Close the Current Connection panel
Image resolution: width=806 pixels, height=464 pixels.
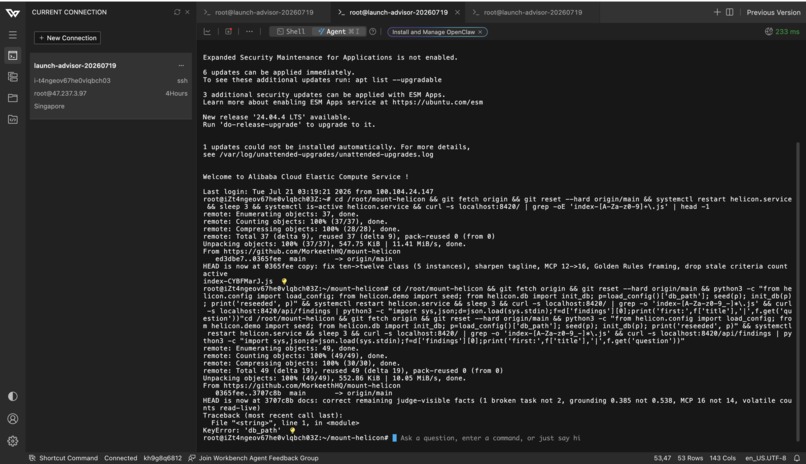pyautogui.click(x=187, y=12)
